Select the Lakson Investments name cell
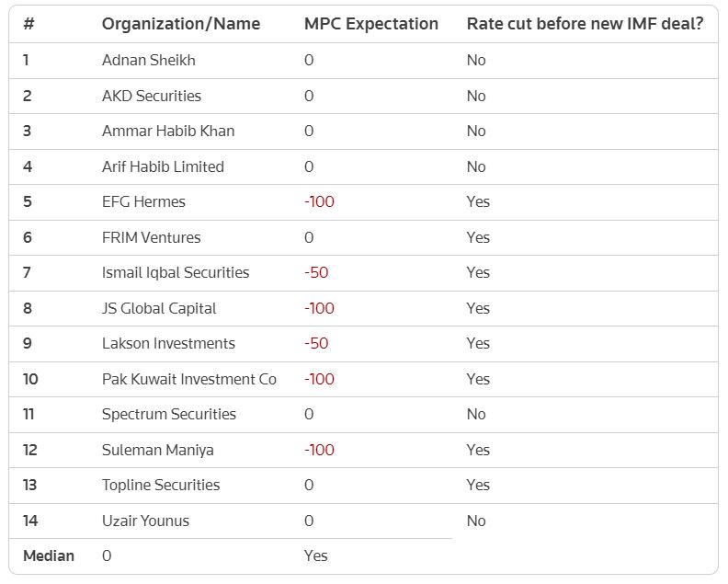The width and height of the screenshot is (728, 584). [x=168, y=343]
